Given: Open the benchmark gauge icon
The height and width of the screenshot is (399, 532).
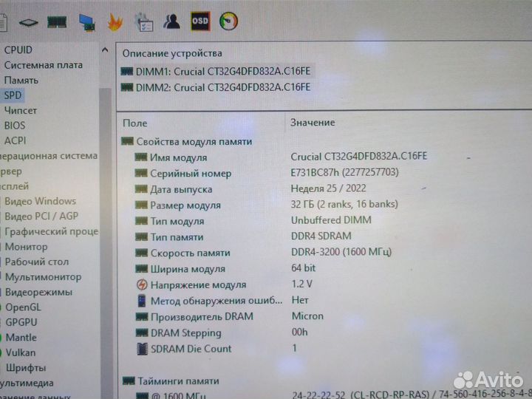Looking at the screenshot, I should tap(228, 21).
